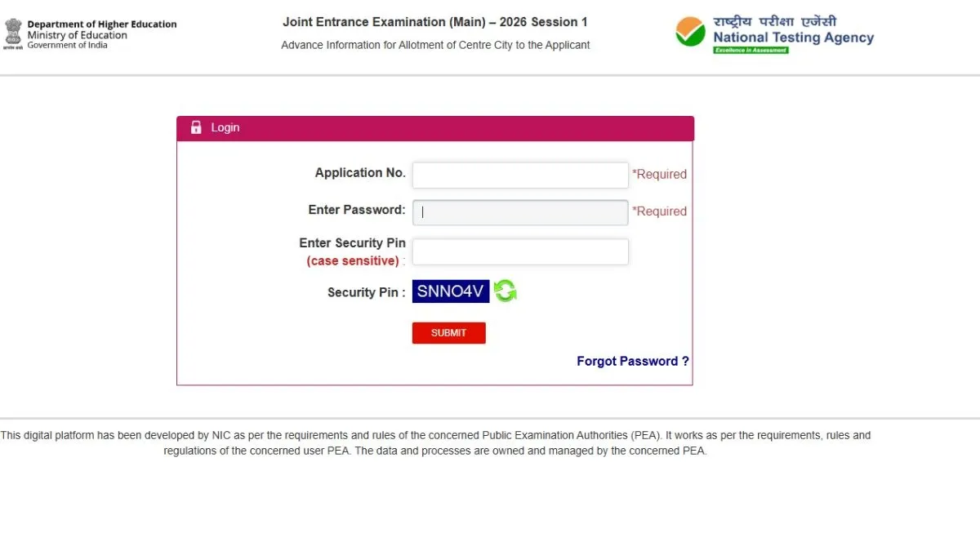Click into the Enter Password field
Image resolution: width=980 pixels, height=551 pixels.
click(x=519, y=212)
